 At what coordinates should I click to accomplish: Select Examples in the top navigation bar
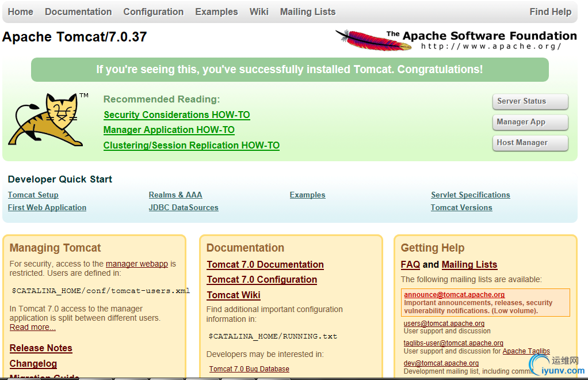216,12
